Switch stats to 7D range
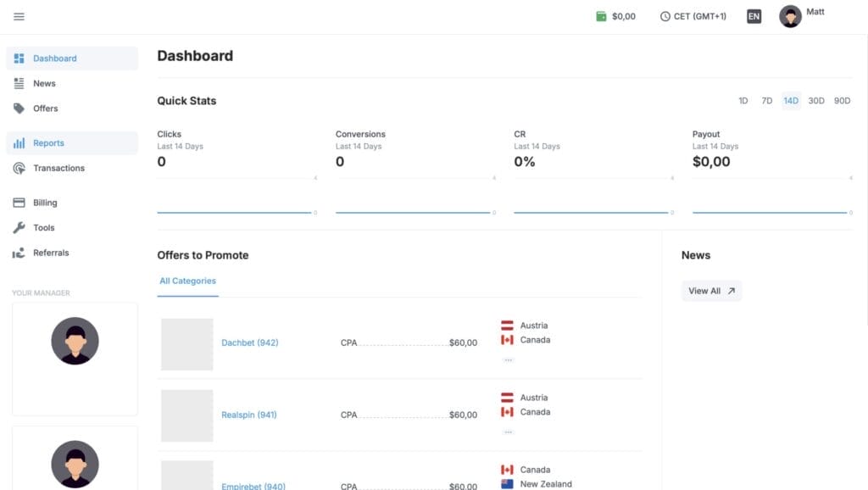This screenshot has height=490, width=868. pos(766,101)
